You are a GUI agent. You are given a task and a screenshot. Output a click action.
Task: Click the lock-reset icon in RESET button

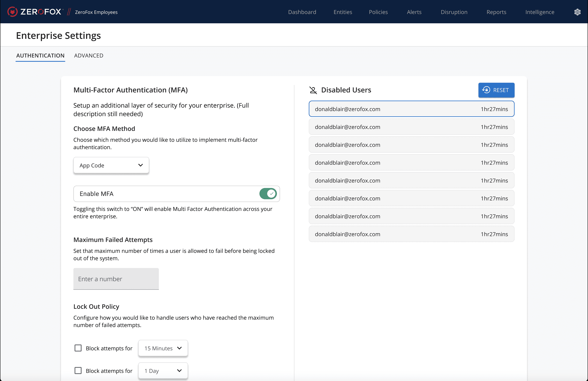click(x=486, y=90)
